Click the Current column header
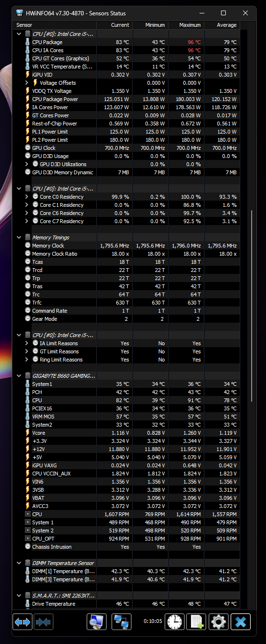The image size is (266, 644). click(x=114, y=25)
